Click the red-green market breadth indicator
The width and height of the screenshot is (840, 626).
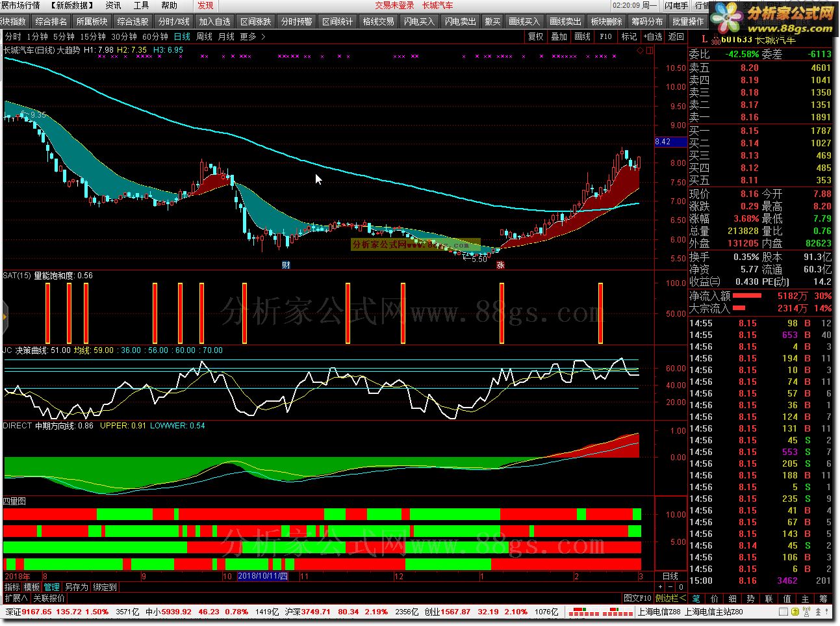[601, 612]
